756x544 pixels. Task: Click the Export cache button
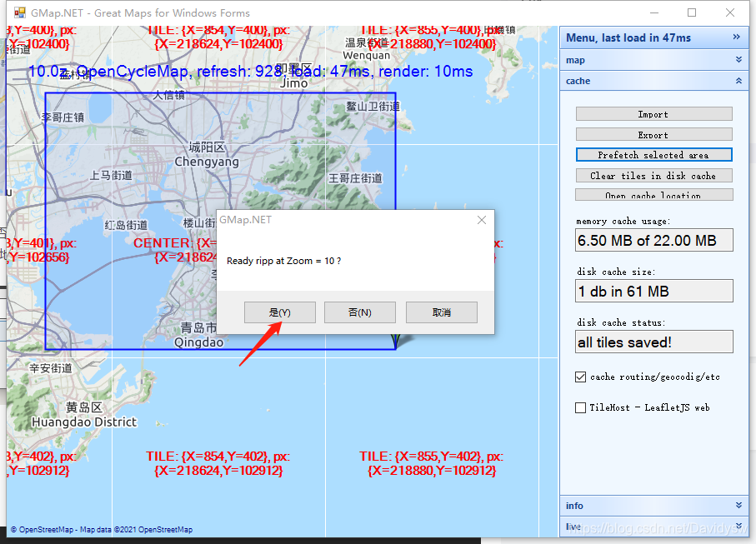coord(653,134)
